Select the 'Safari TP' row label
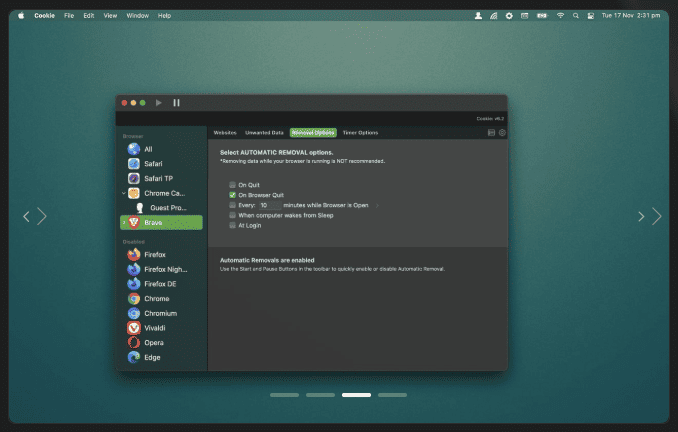The image size is (678, 432). 158,179
